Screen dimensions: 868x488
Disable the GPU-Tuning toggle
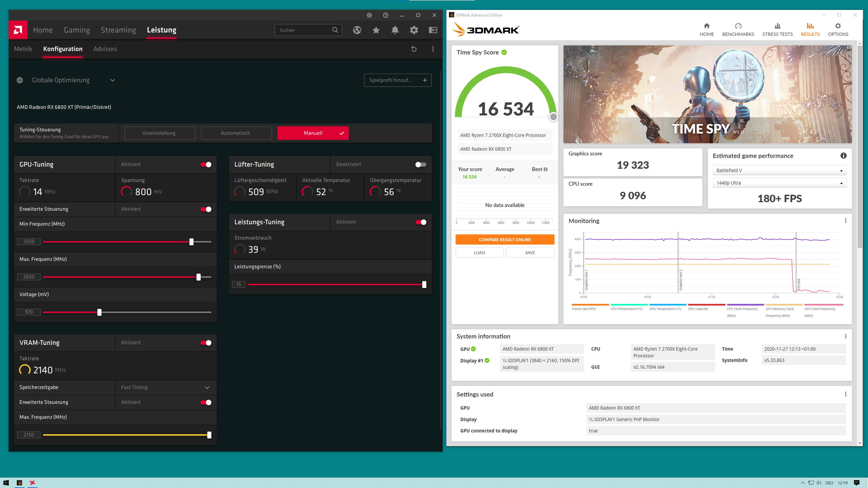(206, 164)
